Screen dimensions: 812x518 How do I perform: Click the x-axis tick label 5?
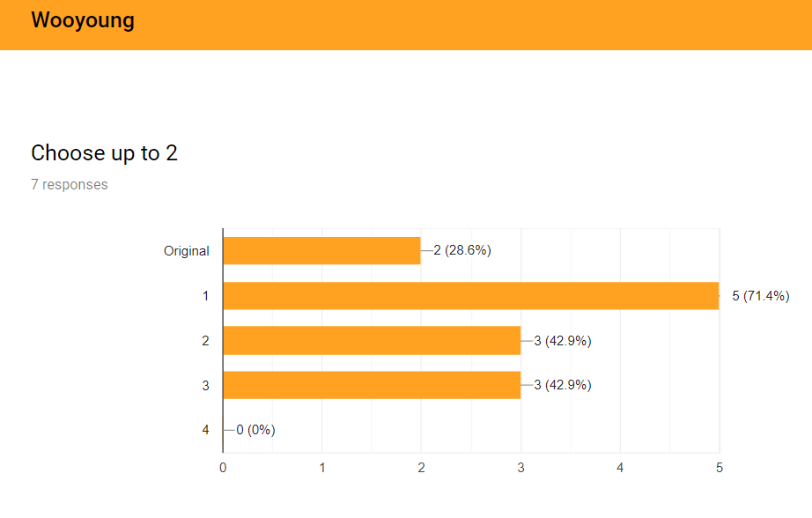720,468
